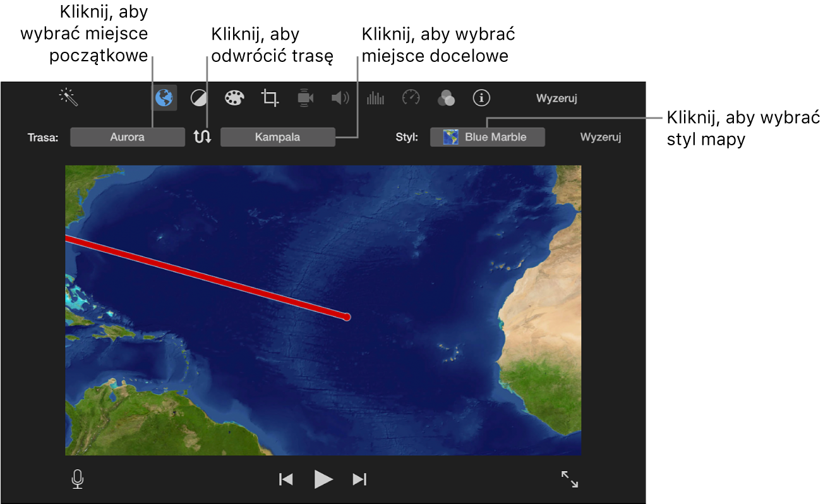
Task: Open the Blue Marble map style menu
Action: [x=487, y=137]
